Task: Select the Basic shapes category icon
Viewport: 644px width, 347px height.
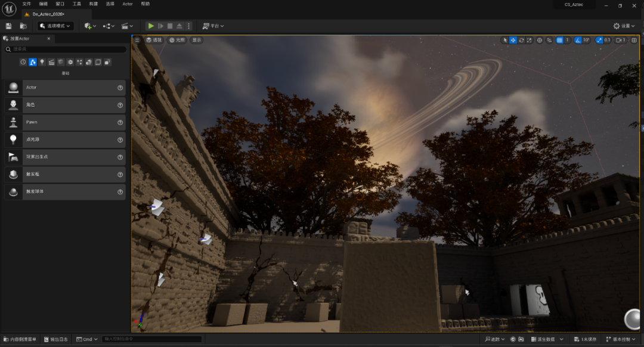Action: [x=32, y=62]
